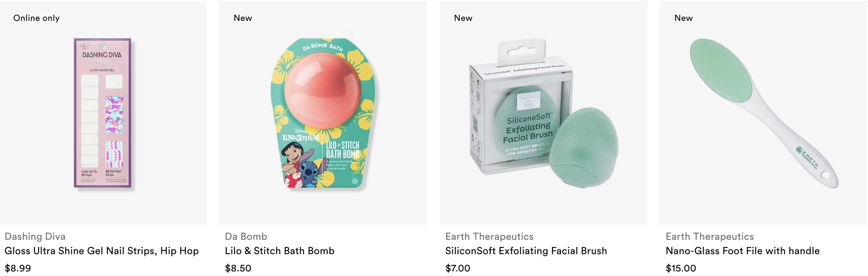Open SiliconSoft Exfoliating Facial Brush title link

(x=526, y=251)
